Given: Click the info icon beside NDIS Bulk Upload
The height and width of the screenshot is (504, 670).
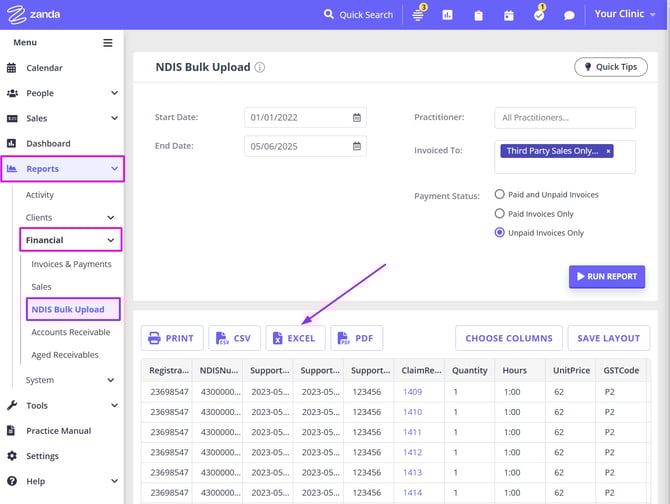Looking at the screenshot, I should pos(260,68).
